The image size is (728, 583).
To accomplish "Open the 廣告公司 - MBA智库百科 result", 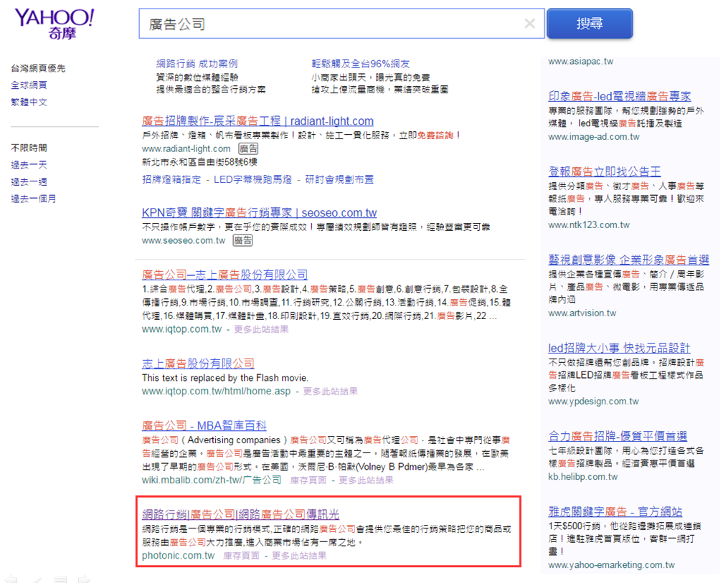I will click(204, 426).
